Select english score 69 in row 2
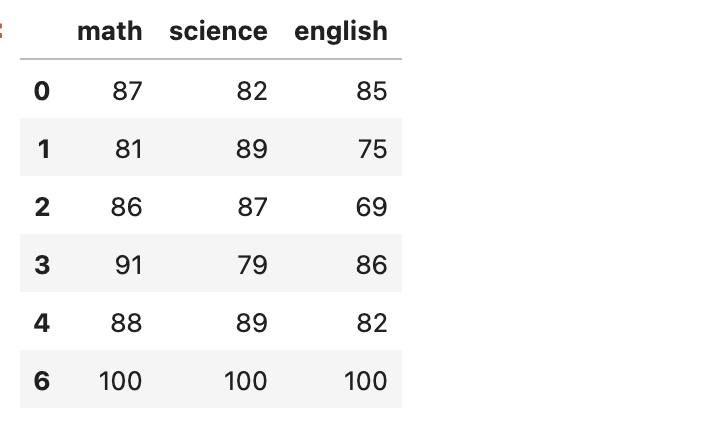 coord(371,208)
